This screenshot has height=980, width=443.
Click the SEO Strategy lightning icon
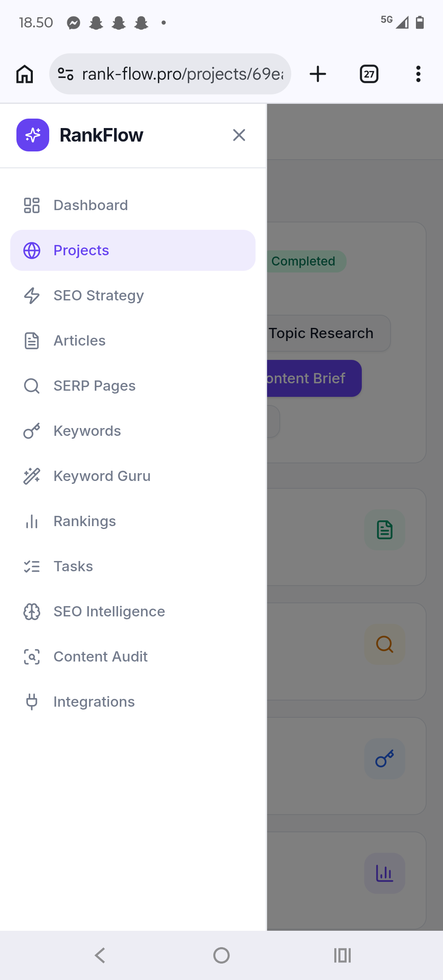pyautogui.click(x=32, y=295)
